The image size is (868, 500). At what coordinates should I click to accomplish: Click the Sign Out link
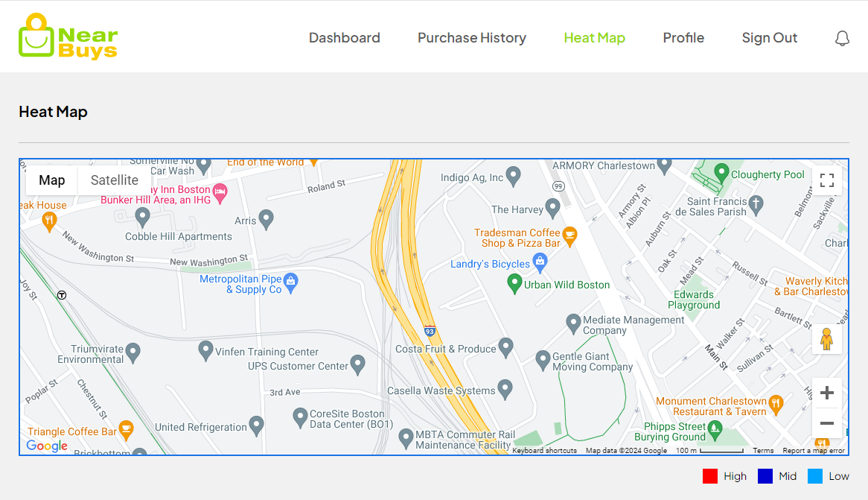click(769, 38)
